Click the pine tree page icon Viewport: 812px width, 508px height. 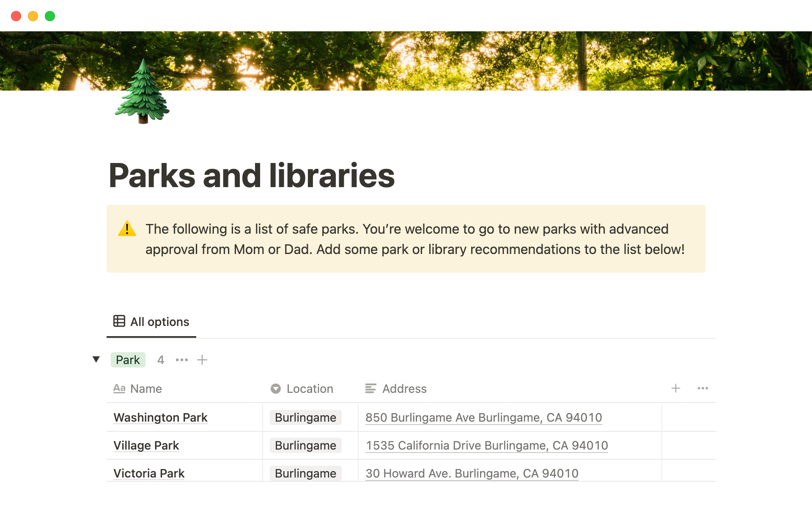(143, 92)
